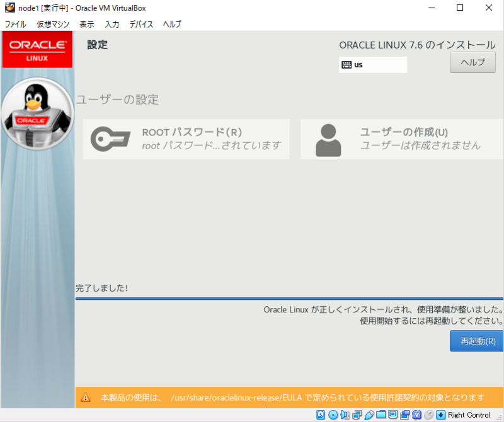Click the Oracle penguin mascot image

pyautogui.click(x=37, y=113)
